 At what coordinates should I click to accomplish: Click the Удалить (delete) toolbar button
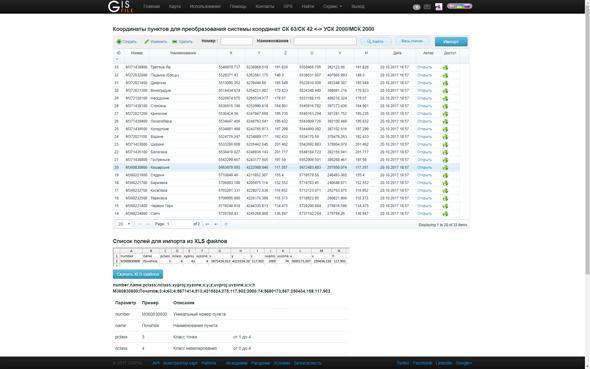(x=182, y=41)
